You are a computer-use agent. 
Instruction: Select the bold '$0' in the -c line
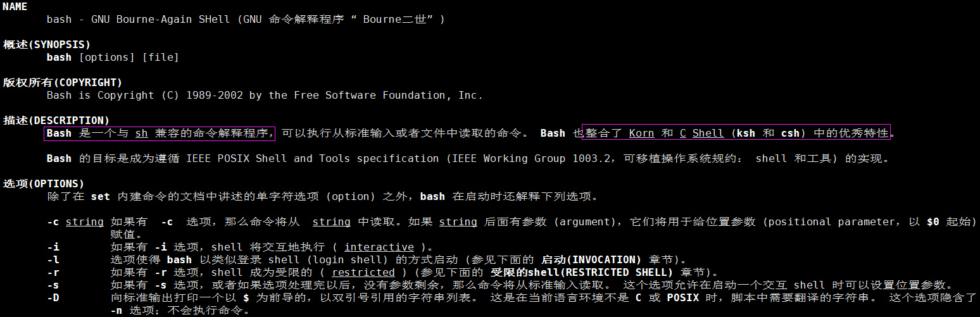tap(933, 221)
